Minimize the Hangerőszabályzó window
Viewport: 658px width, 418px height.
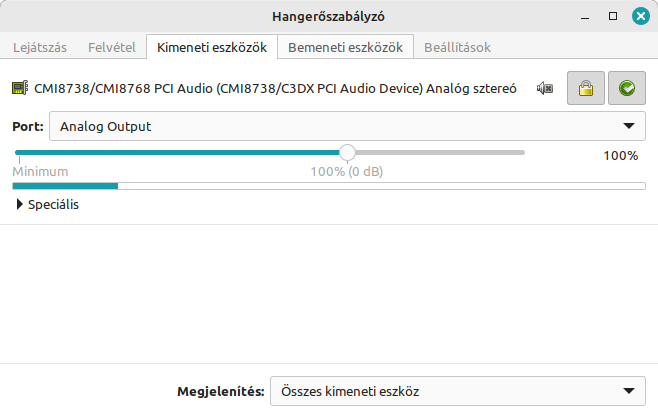(x=585, y=17)
